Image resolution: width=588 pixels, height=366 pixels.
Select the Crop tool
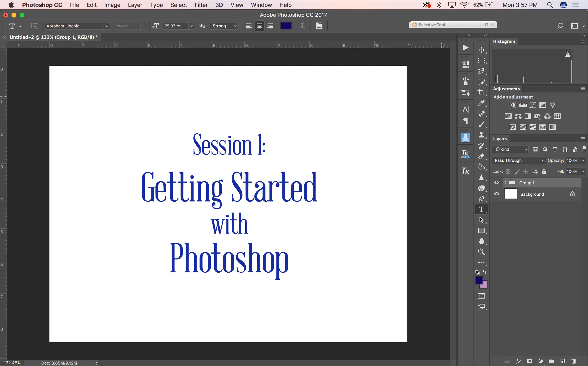tap(481, 92)
